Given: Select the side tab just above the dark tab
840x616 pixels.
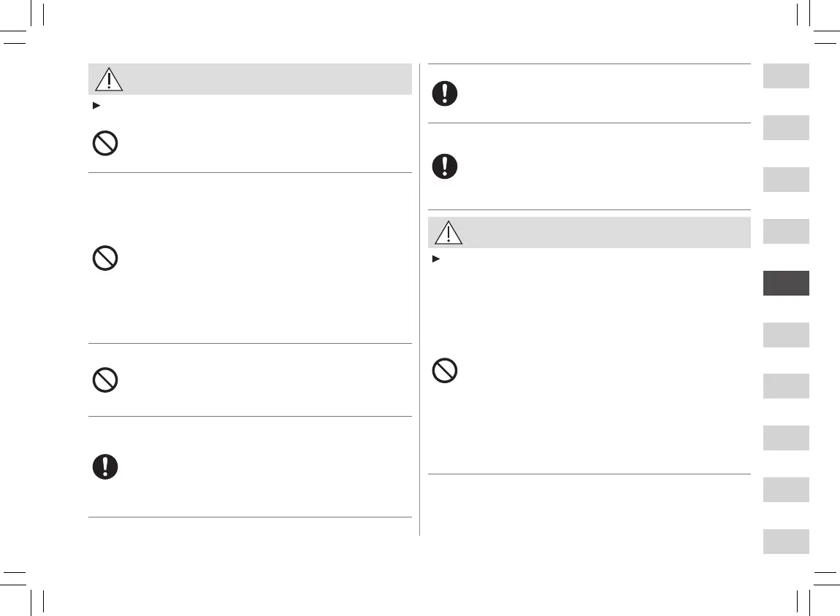Looking at the screenshot, I should click(786, 231).
